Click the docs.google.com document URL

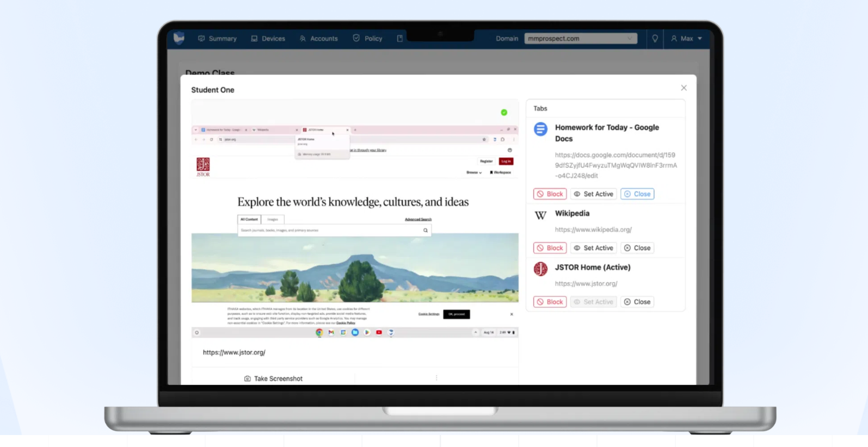pos(616,165)
